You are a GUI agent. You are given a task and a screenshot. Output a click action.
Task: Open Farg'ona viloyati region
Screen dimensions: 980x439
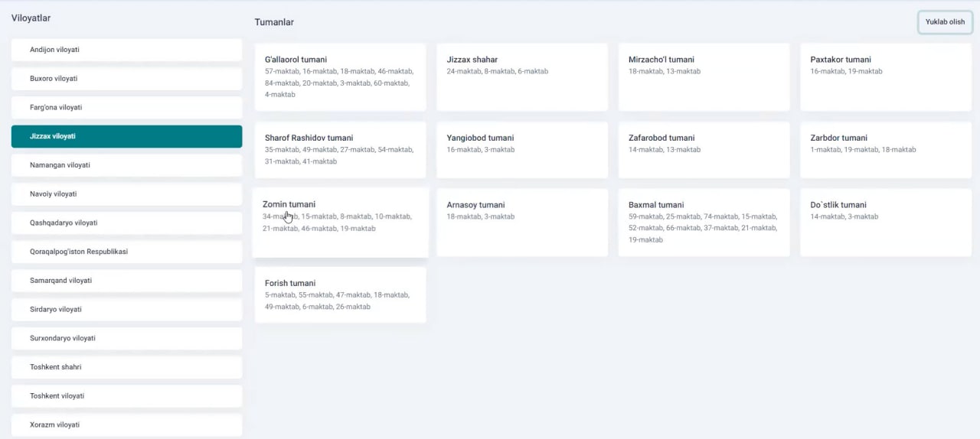pos(126,108)
